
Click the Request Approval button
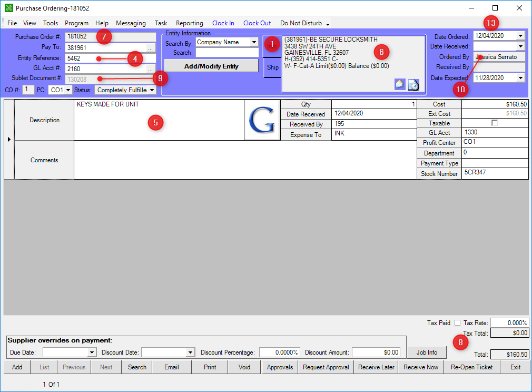(x=326, y=367)
